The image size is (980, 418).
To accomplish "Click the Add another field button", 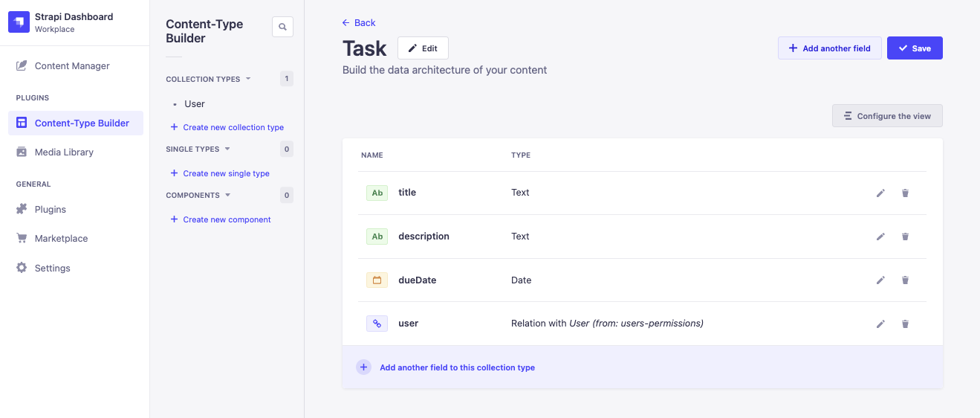I will [829, 48].
